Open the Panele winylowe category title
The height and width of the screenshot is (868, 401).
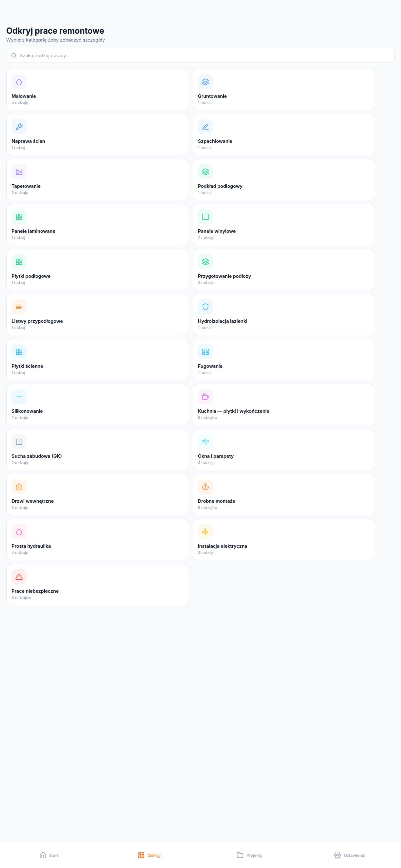point(216,231)
